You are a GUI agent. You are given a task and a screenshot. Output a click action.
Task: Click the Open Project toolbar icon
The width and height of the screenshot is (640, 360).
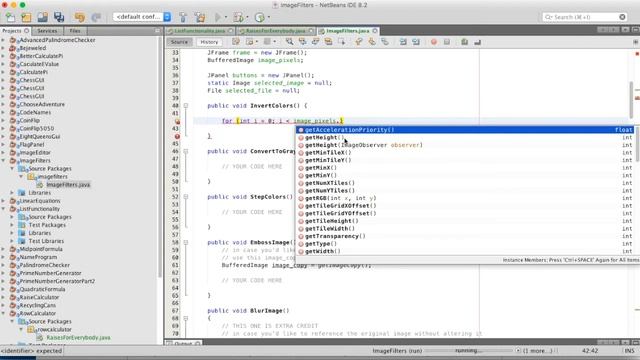click(x=42, y=17)
